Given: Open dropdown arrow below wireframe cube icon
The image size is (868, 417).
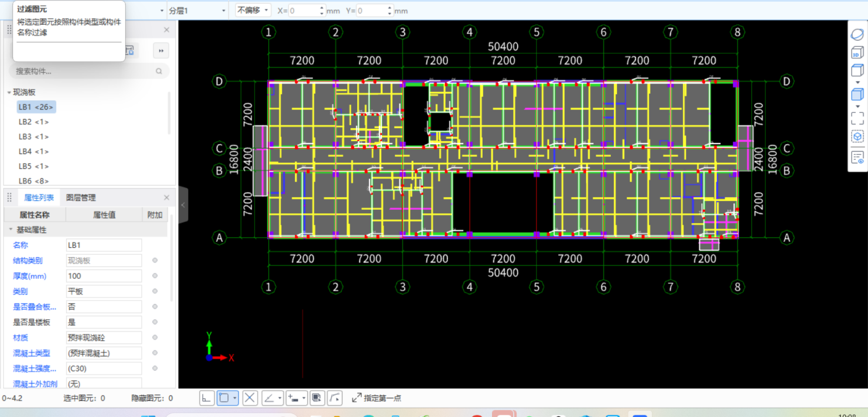Looking at the screenshot, I should tap(857, 83).
